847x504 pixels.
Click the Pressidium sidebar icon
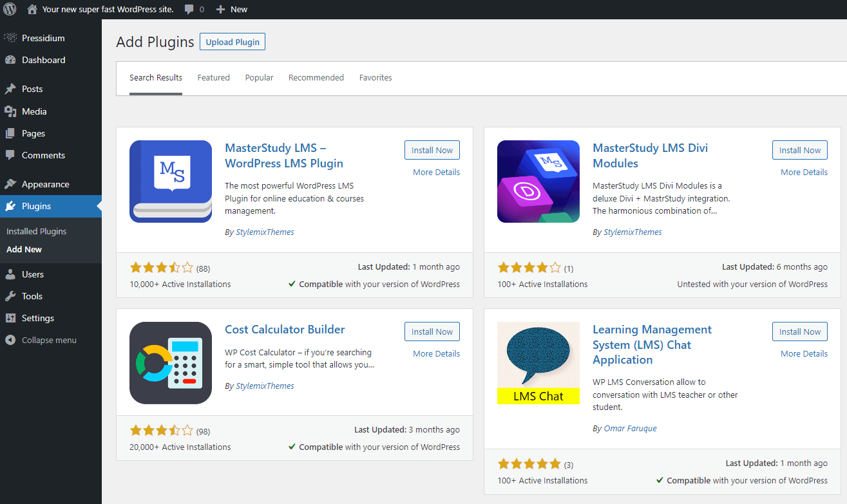pyautogui.click(x=10, y=38)
